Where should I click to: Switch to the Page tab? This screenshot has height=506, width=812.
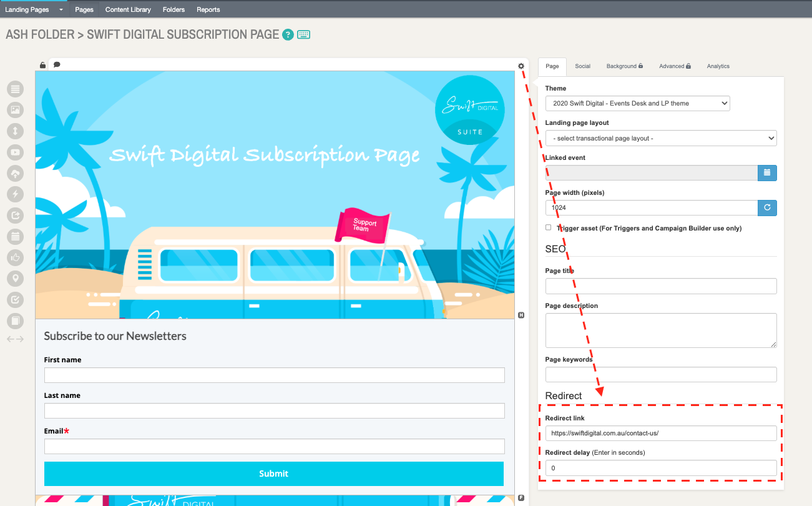coord(552,66)
